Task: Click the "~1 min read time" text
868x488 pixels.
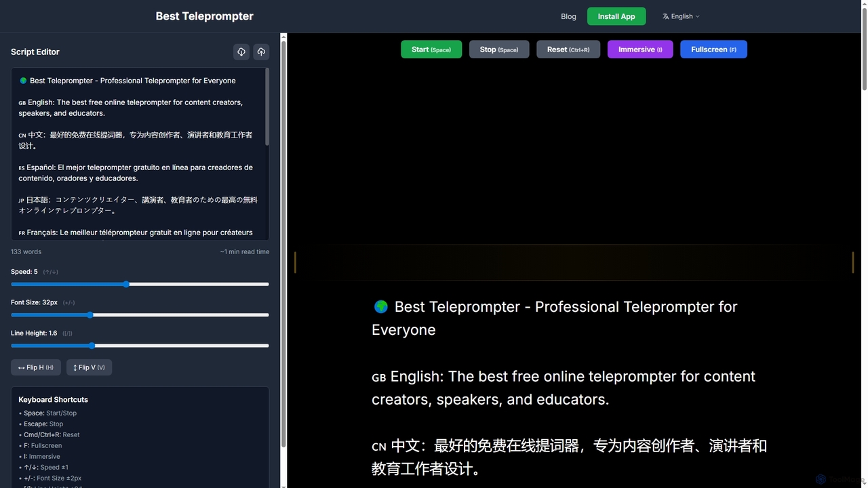Action: point(244,251)
